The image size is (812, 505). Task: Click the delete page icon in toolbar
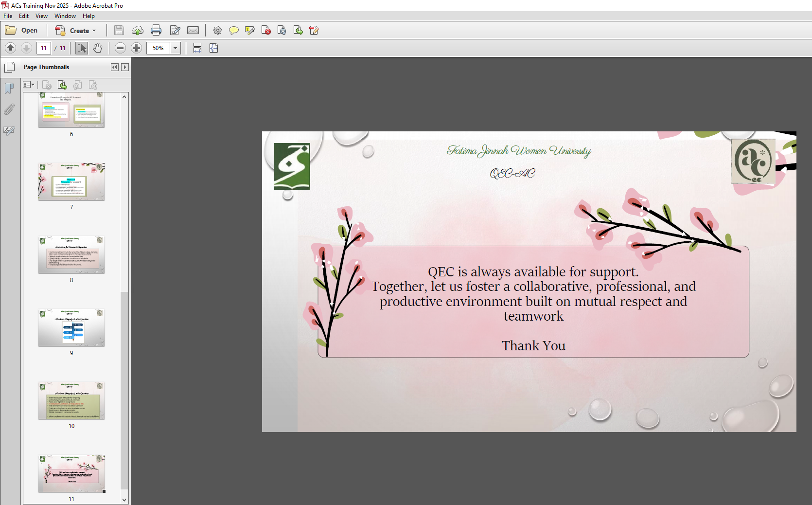tap(266, 31)
